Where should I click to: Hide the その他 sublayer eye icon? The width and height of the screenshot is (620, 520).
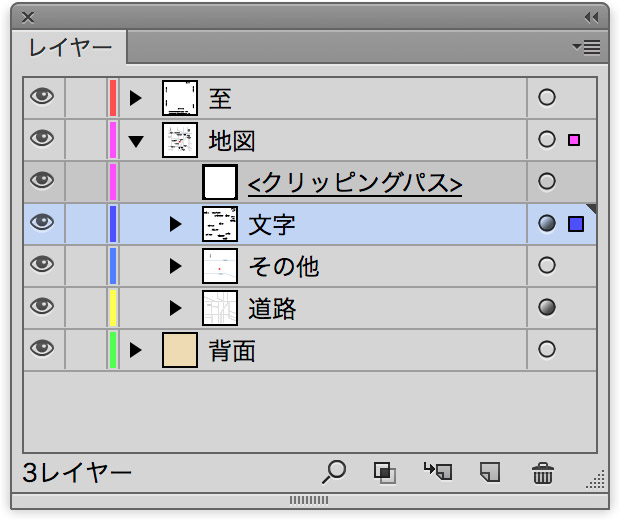(x=42, y=264)
